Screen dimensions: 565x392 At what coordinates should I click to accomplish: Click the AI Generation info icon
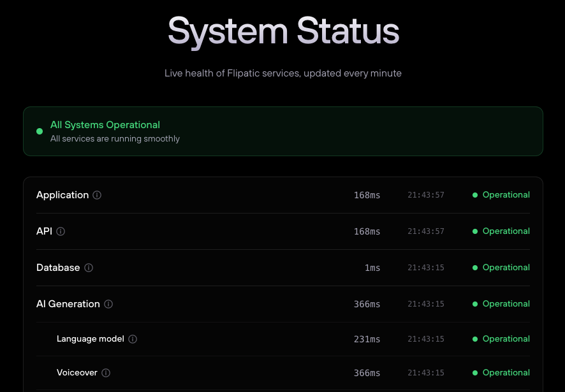pos(108,304)
